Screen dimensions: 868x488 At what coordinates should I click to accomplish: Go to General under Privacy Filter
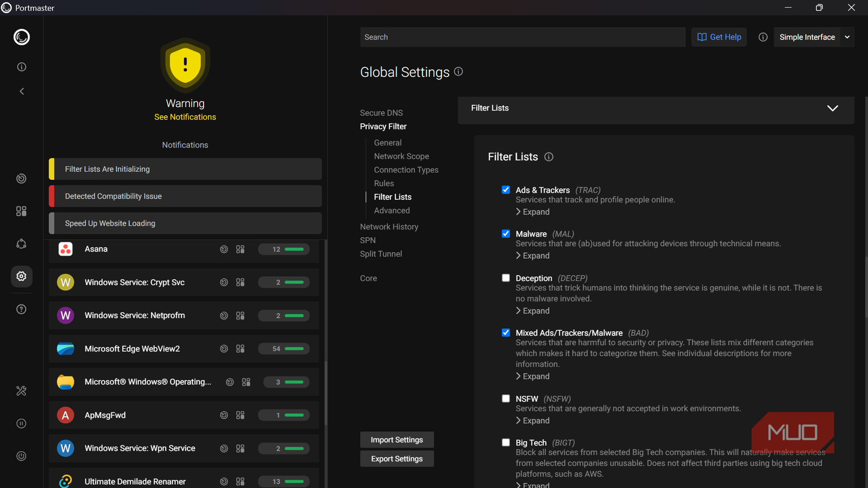pos(388,143)
